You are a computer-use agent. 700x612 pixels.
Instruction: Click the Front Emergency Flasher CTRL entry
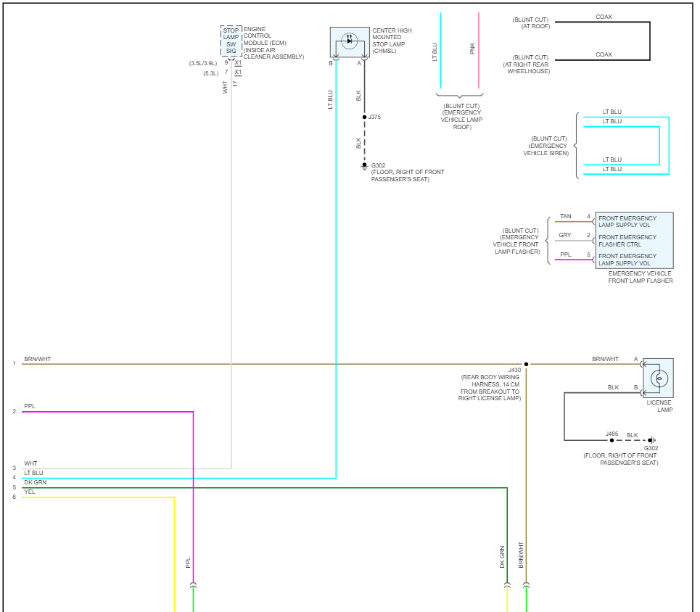(627, 241)
